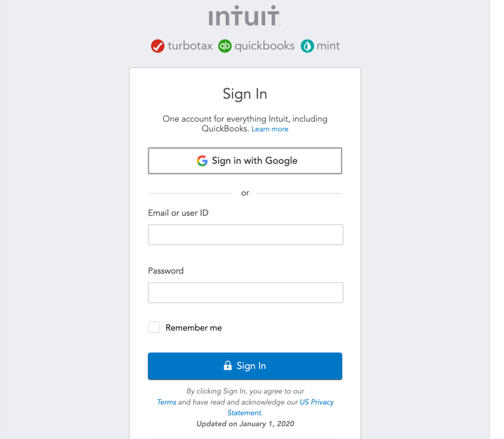
Task: Click the red TurboTax checkmark icon
Action: pos(157,46)
